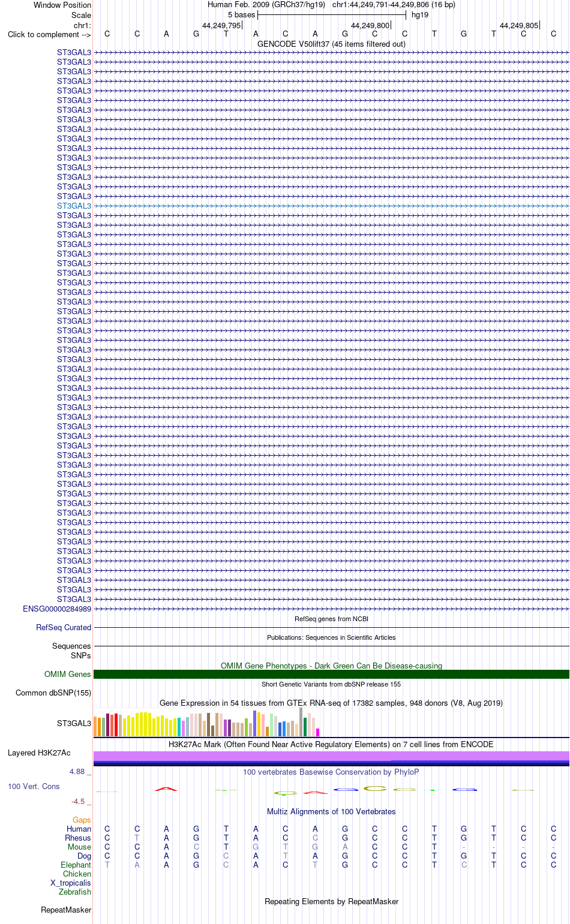Select the Scale track label

point(81,15)
